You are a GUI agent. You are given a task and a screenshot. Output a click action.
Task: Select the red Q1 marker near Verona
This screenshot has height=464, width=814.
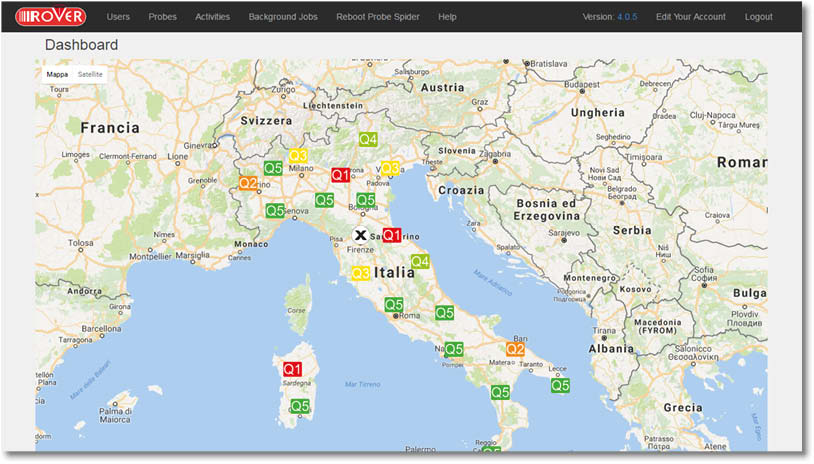coord(341,175)
